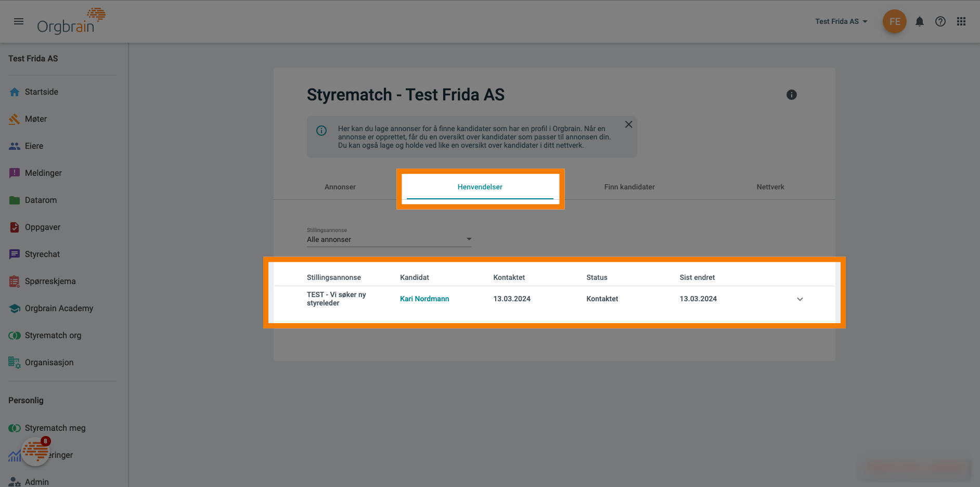
Task: Switch to the Finn kandidater tab
Action: point(629,187)
